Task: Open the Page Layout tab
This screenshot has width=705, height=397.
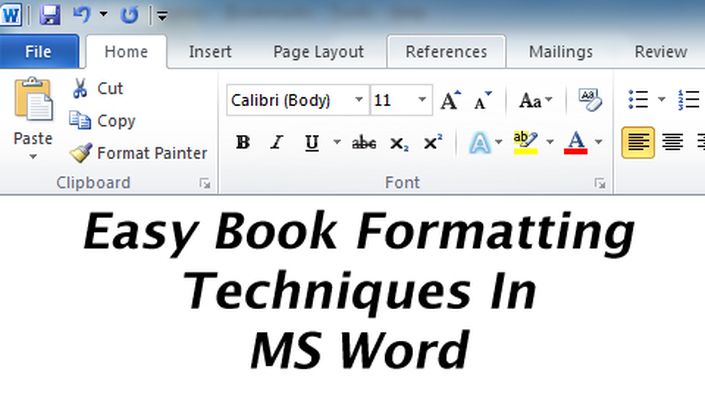Action: click(318, 52)
